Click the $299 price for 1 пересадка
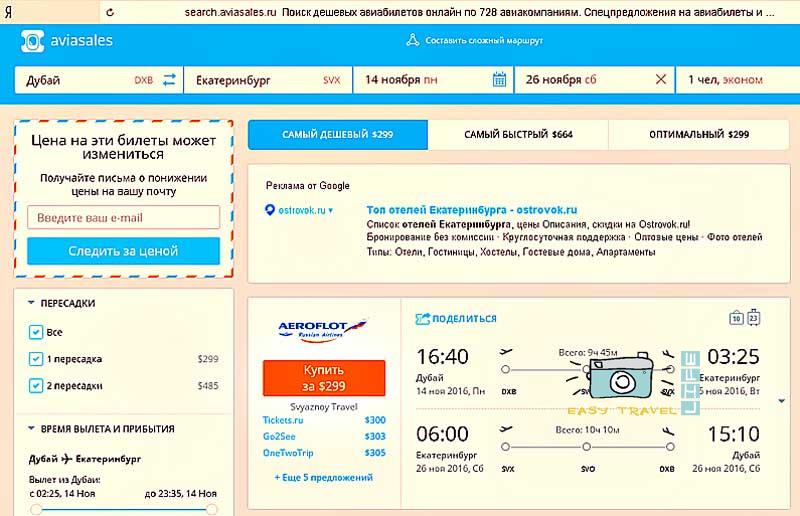The width and height of the screenshot is (800, 516). [x=208, y=359]
